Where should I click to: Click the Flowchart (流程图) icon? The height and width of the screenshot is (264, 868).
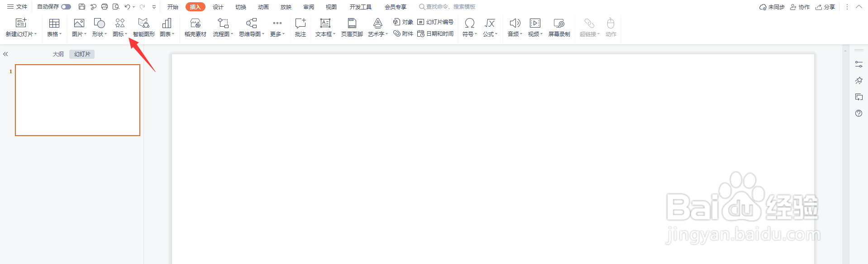click(x=223, y=23)
